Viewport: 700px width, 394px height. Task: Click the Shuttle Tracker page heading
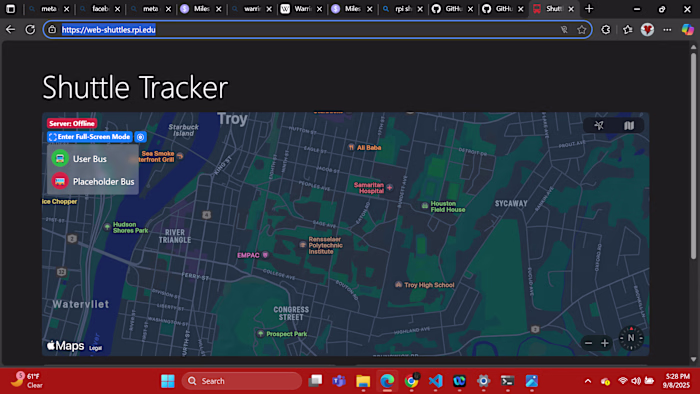135,87
